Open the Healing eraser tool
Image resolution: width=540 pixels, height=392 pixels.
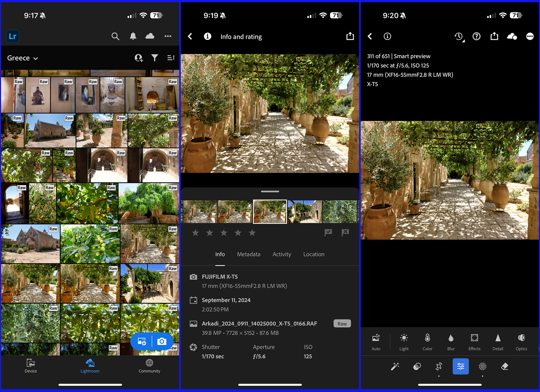point(505,366)
